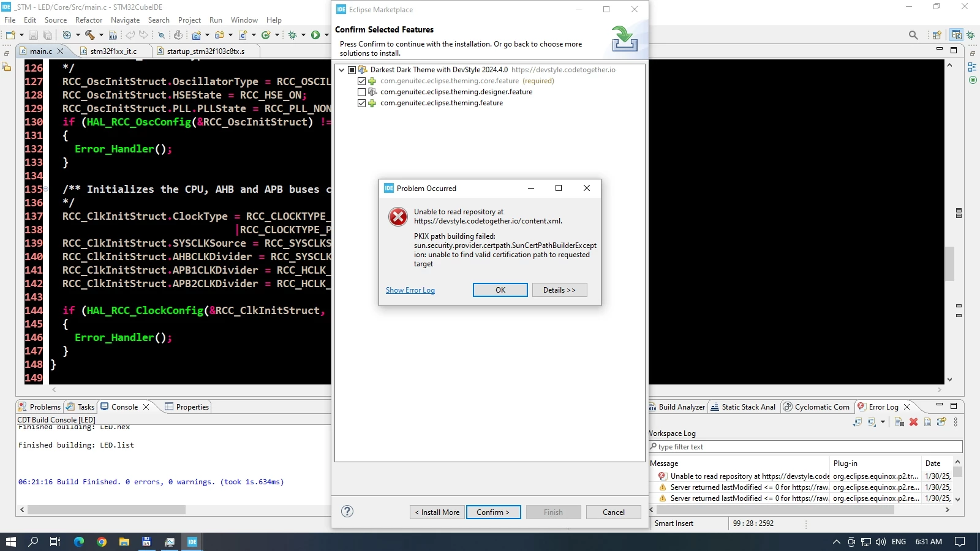The image size is (980, 551).
Task: Open the Error Log import dropdown arrow
Action: [x=883, y=422]
